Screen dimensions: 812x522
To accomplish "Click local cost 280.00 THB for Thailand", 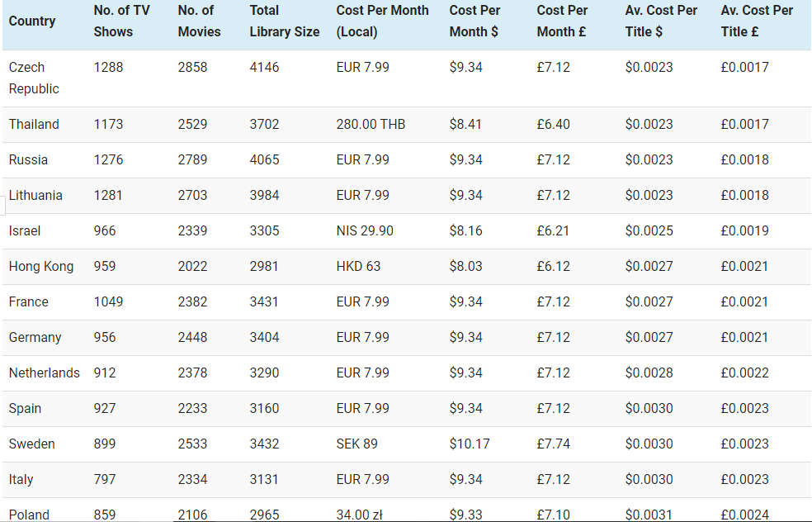I will (371, 125).
